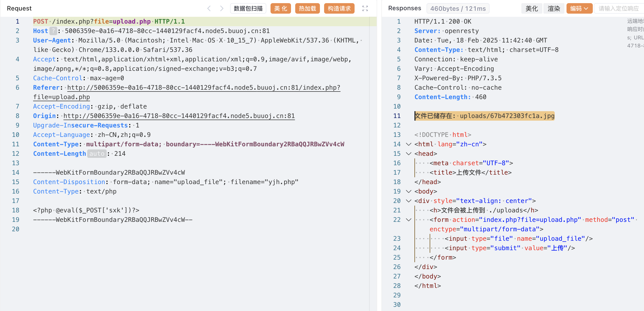The height and width of the screenshot is (311, 644).
Task: Collapse the div tag fold arrow
Action: 408,201
